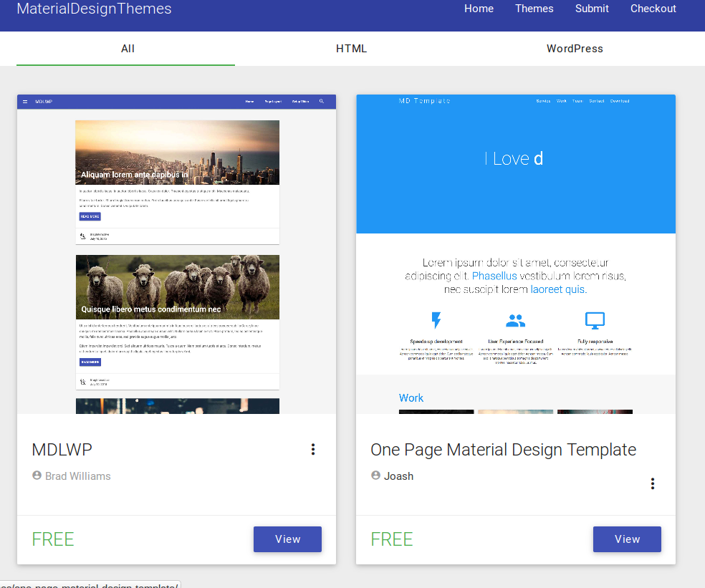The height and width of the screenshot is (588, 705).
Task: Click the Work heading in the template preview
Action: pos(411,397)
